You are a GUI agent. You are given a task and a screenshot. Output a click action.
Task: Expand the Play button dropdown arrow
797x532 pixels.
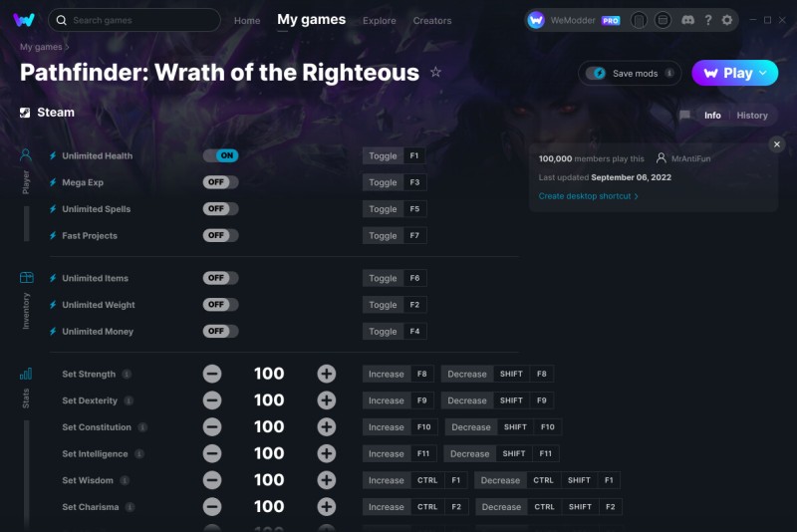[763, 73]
